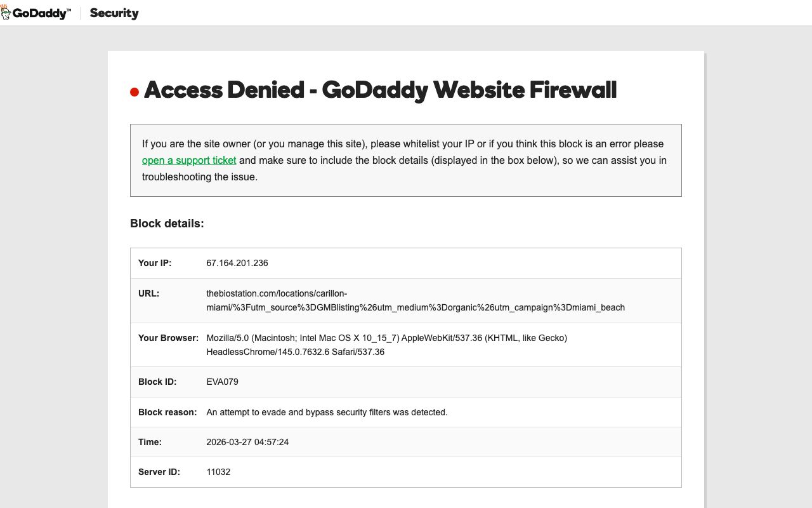This screenshot has width=812, height=508.
Task: Click the "Your IP:" row label
Action: (x=155, y=263)
